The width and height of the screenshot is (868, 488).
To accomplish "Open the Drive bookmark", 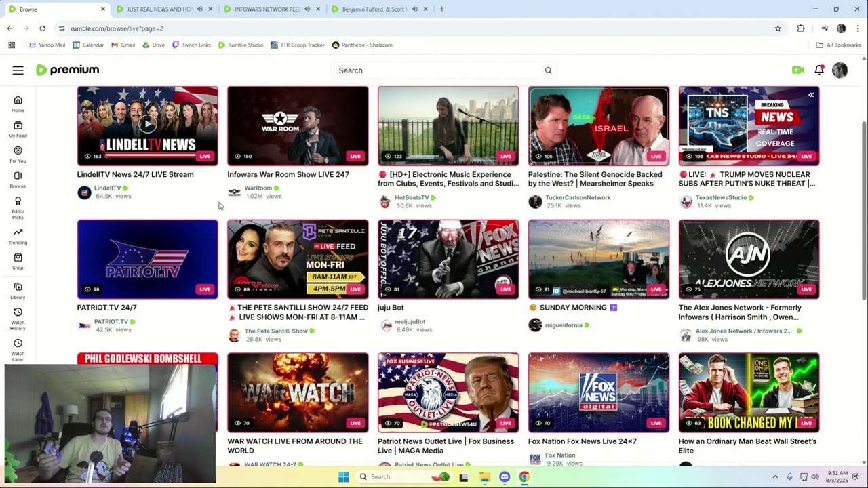I will coord(153,45).
